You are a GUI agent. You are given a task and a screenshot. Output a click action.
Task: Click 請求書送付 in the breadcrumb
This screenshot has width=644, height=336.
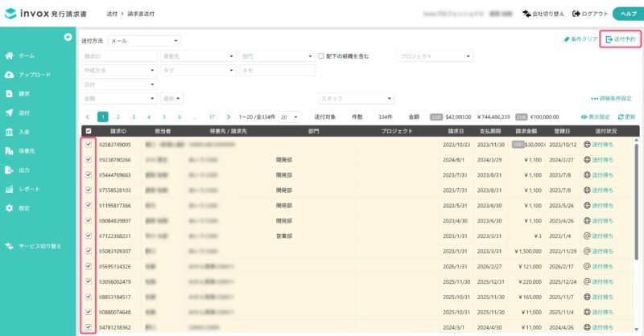141,14
